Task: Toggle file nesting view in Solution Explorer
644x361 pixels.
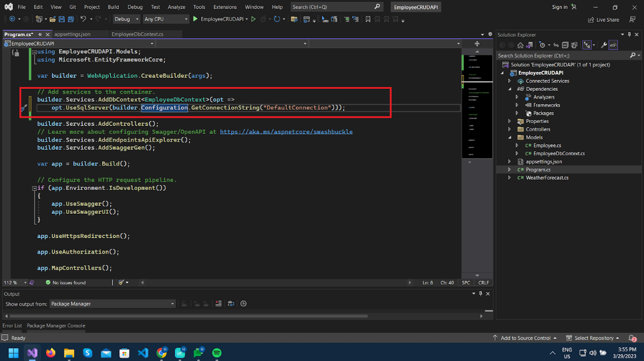Action: pyautogui.click(x=587, y=45)
